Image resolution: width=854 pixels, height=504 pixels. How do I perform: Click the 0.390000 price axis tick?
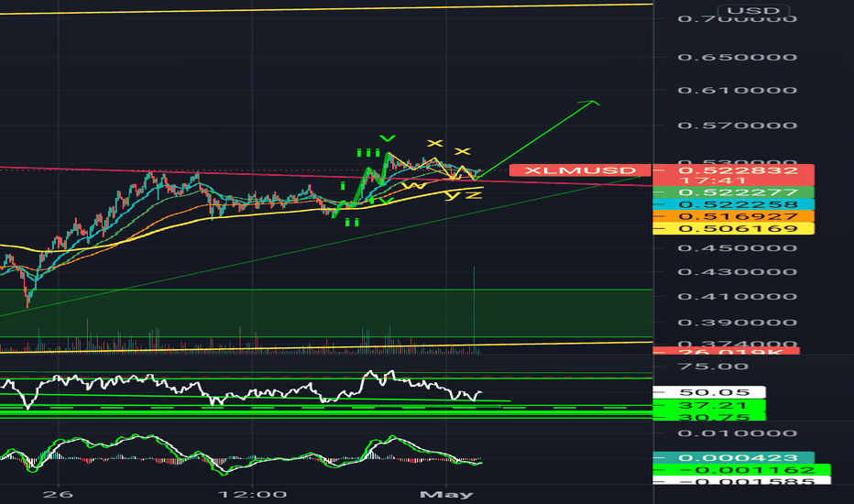737,323
